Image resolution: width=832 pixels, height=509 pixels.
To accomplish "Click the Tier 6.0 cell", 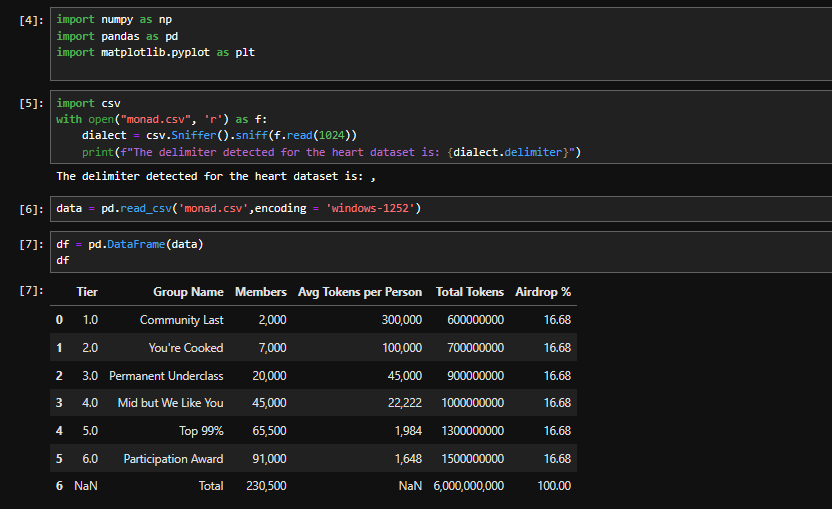I will (x=90, y=459).
